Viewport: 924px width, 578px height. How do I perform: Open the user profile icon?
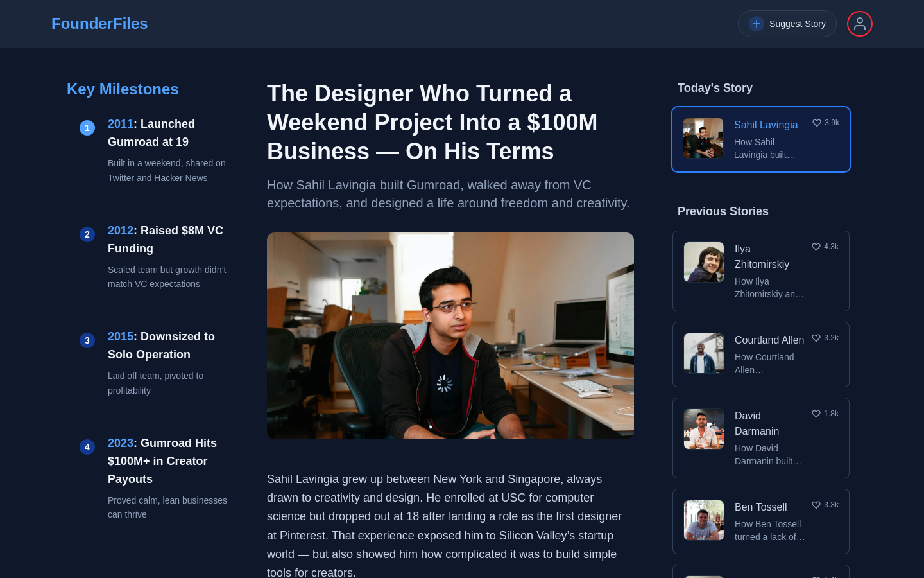860,24
